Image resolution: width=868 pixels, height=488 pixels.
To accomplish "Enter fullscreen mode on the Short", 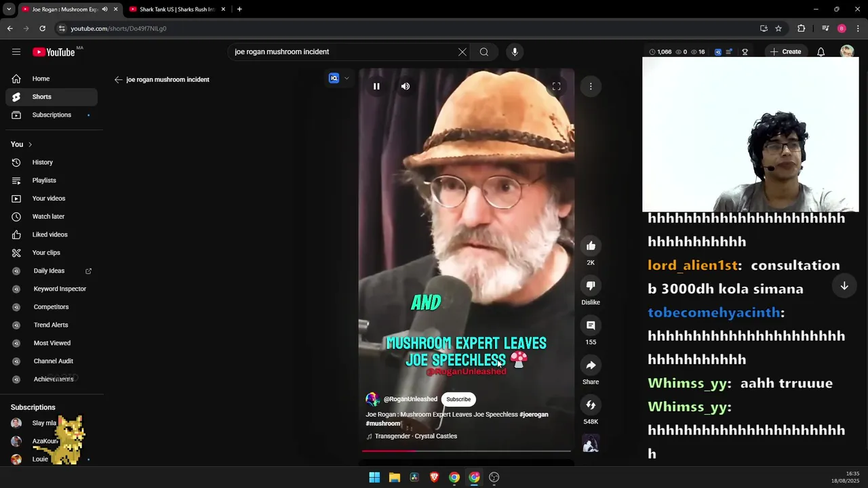I will click(556, 86).
